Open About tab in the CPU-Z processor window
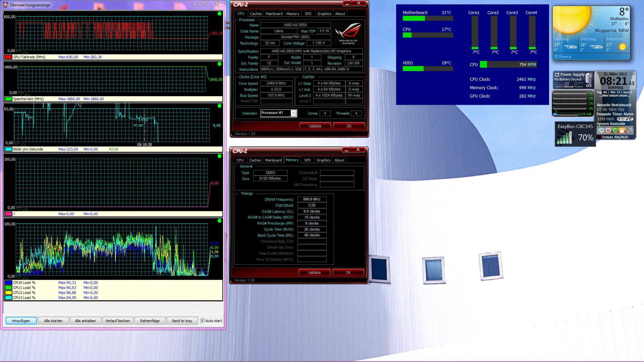Viewport: 644px width, 362px height. pyautogui.click(x=340, y=14)
